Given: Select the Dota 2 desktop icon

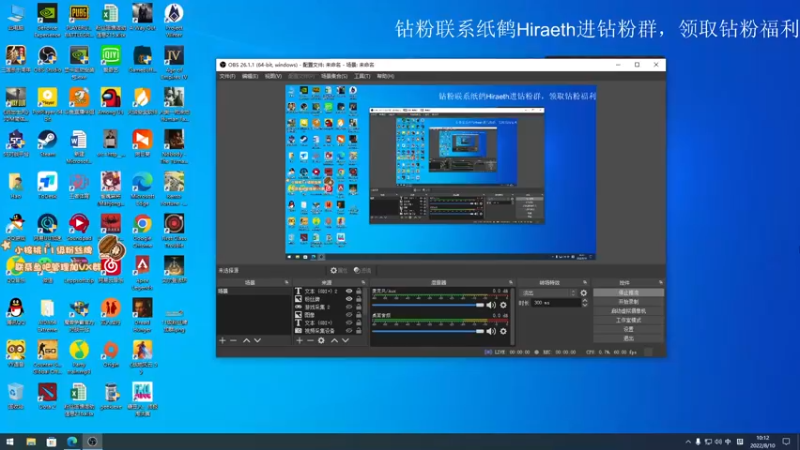Looking at the screenshot, I should tap(47, 396).
